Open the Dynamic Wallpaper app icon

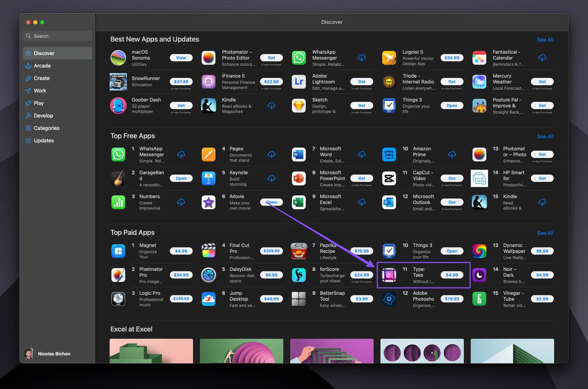tap(479, 251)
